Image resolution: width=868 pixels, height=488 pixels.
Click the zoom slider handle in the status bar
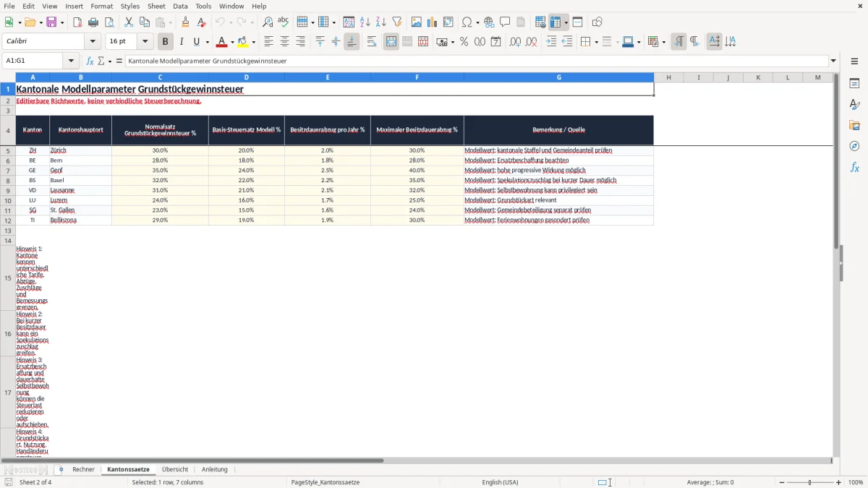click(810, 482)
